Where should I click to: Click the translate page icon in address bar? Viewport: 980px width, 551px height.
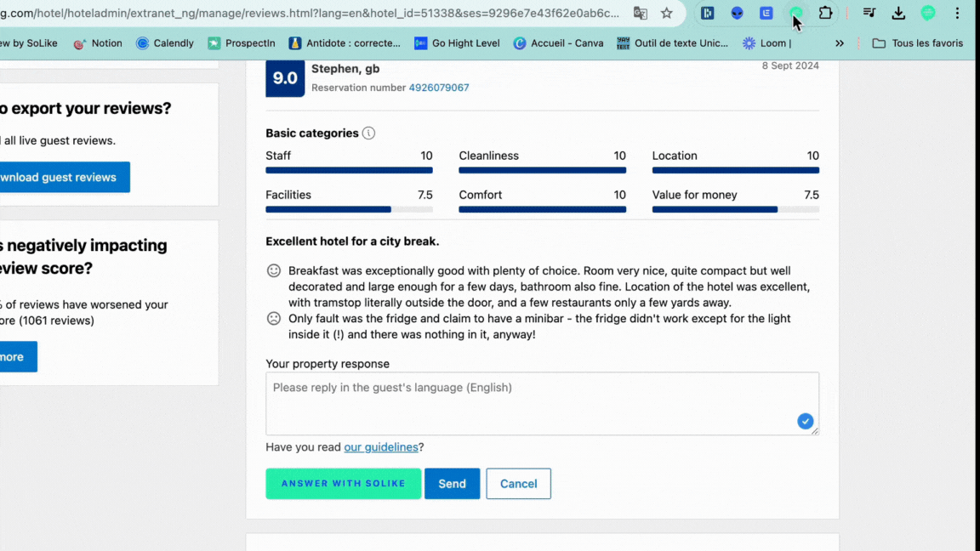641,14
